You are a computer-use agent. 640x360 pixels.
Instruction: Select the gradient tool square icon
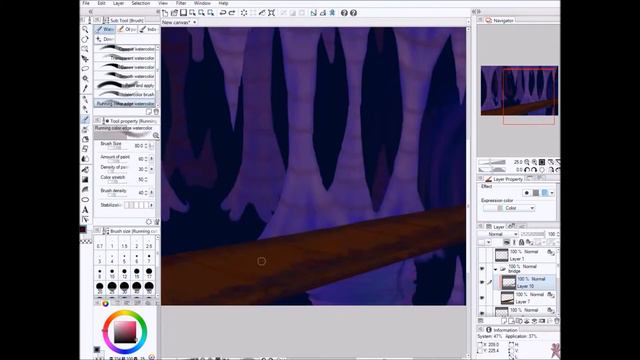tap(85, 179)
